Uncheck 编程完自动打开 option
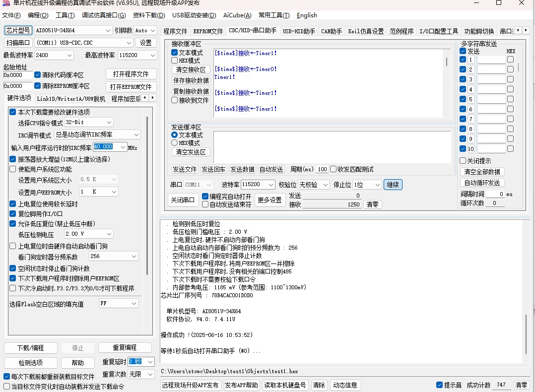Image resolution: width=535 pixels, height=392 pixels. pyautogui.click(x=205, y=196)
